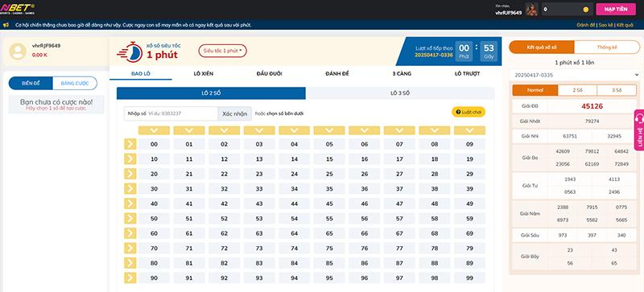Select row 50 with its arrow button

coord(130,219)
